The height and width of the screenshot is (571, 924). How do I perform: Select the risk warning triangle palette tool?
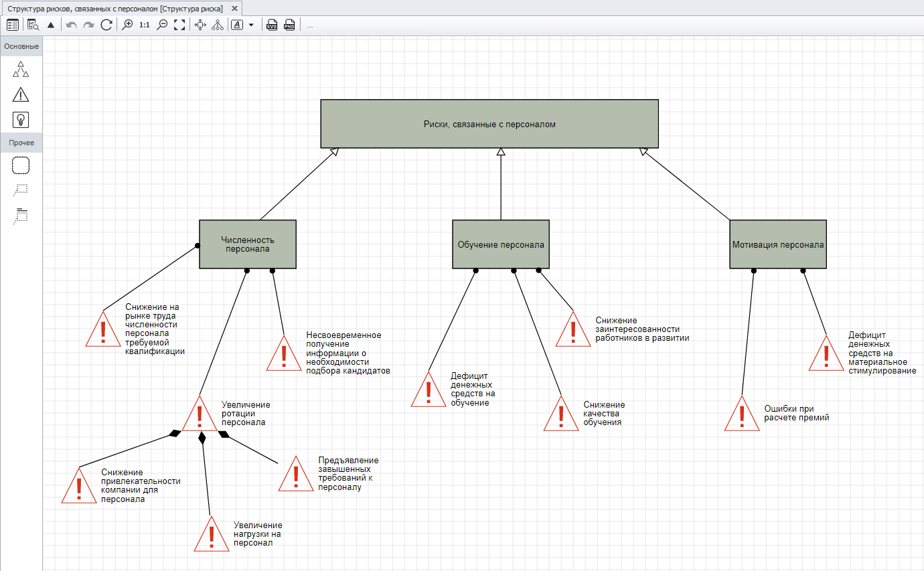pos(21,94)
